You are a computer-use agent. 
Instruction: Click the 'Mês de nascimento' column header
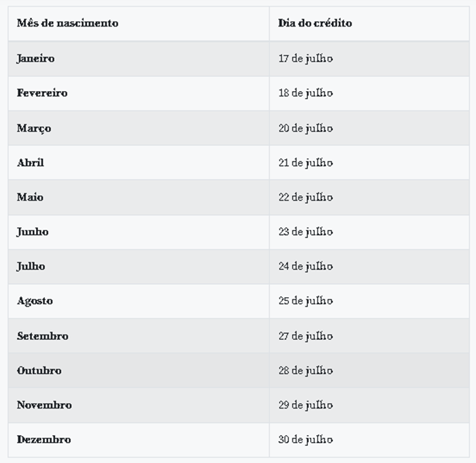pos(67,23)
